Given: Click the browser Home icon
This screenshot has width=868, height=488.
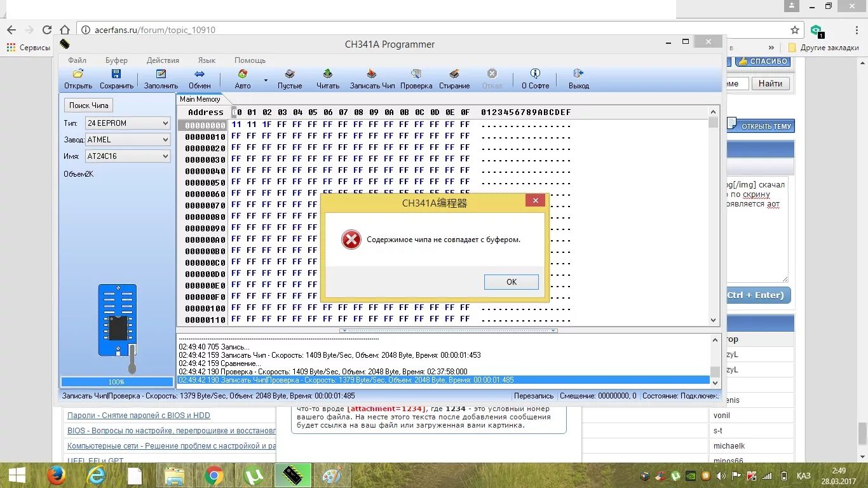Looking at the screenshot, I should pyautogui.click(x=65, y=30).
